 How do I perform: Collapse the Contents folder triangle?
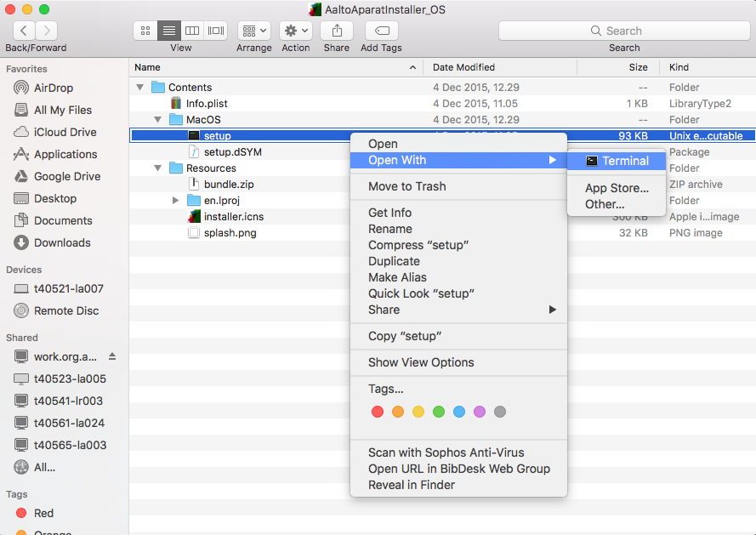tap(140, 88)
